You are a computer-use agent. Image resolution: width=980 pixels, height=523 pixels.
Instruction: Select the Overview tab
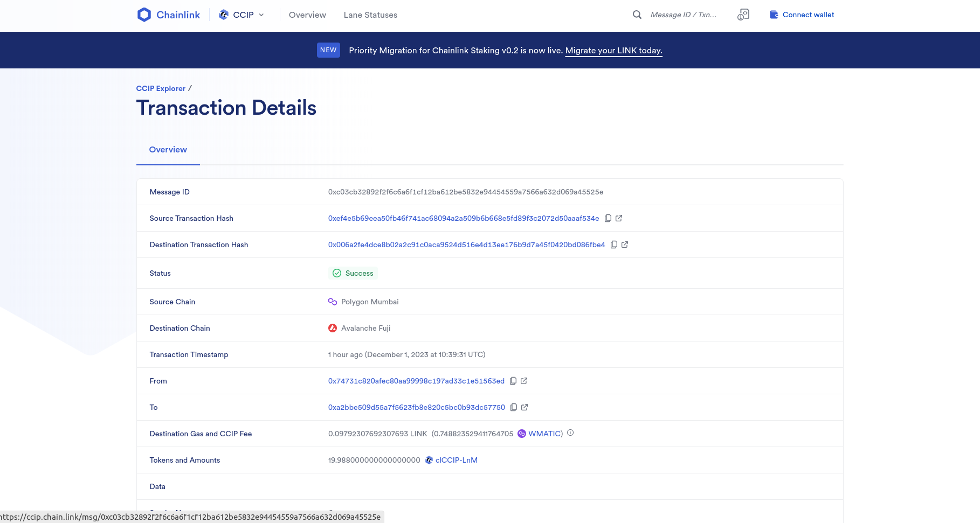pyautogui.click(x=168, y=150)
